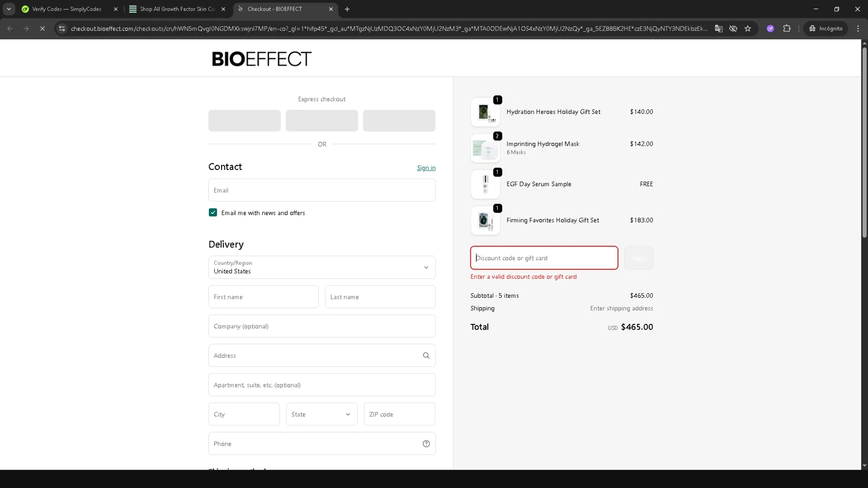
Task: Toggle Email me with news and offers
Action: (x=213, y=213)
